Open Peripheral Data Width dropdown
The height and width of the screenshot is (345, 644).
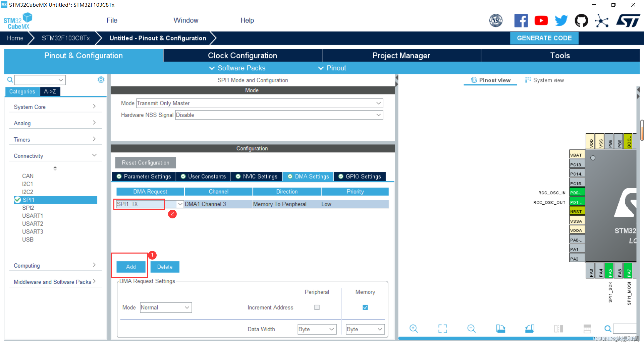[x=317, y=329]
